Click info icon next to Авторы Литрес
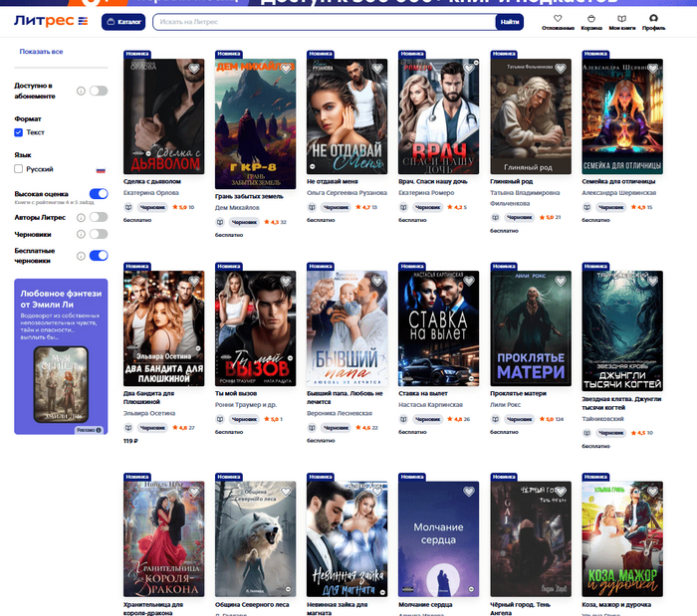 81,218
